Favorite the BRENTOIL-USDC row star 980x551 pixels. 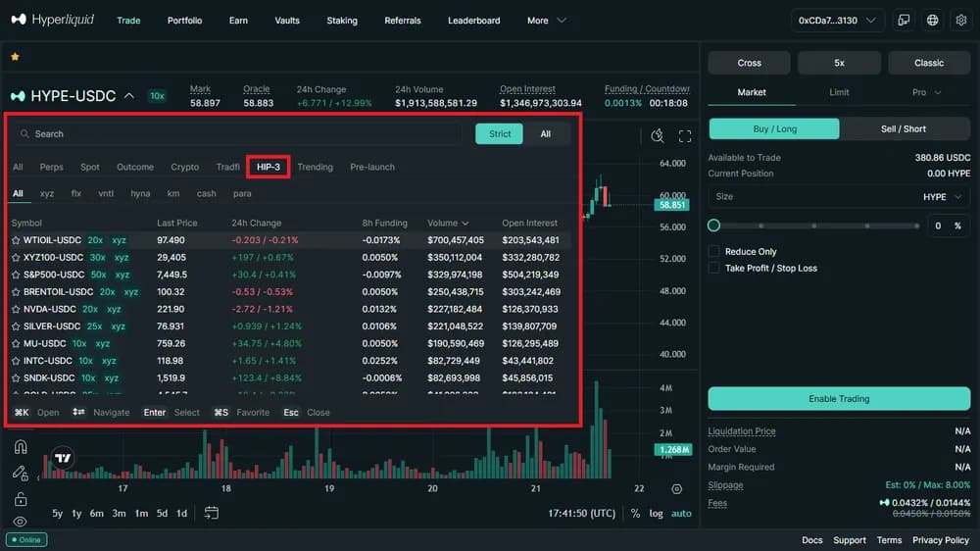[16, 292]
